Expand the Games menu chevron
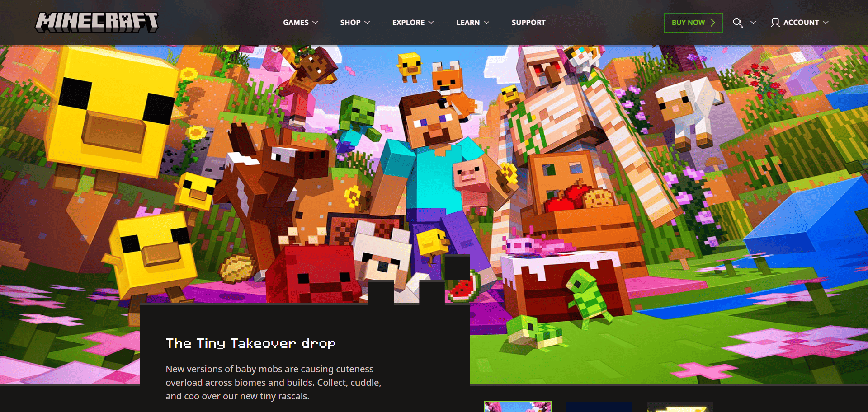The height and width of the screenshot is (412, 868). 315,23
